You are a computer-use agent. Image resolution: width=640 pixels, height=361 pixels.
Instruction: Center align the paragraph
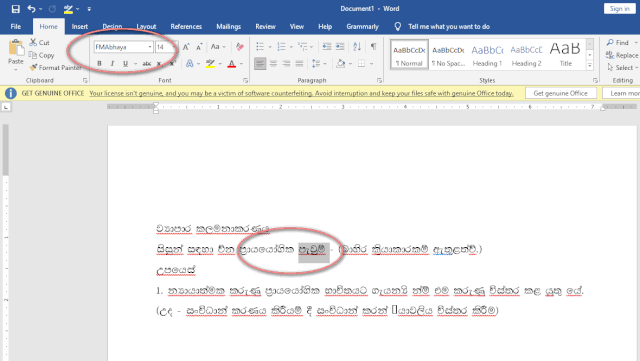273,64
